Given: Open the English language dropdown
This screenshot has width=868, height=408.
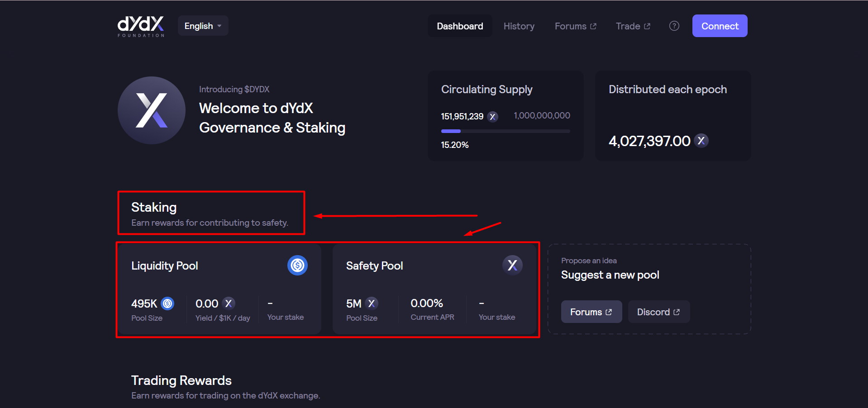Looking at the screenshot, I should click(x=203, y=26).
